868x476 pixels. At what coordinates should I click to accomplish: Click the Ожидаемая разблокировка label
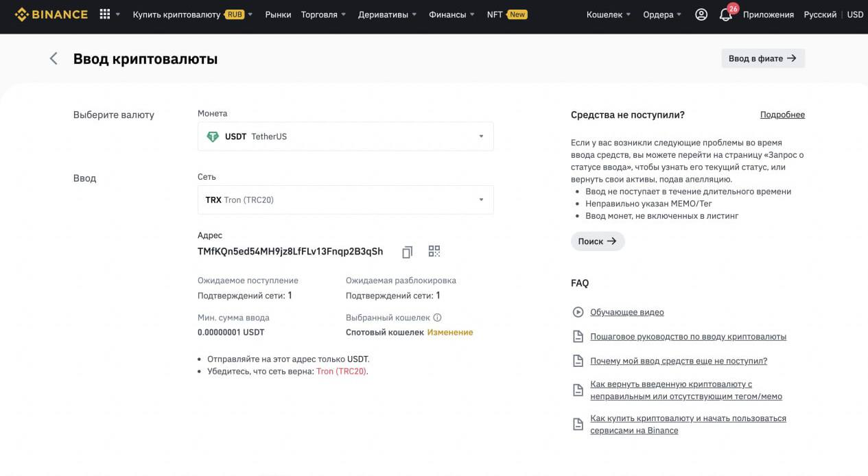point(401,281)
